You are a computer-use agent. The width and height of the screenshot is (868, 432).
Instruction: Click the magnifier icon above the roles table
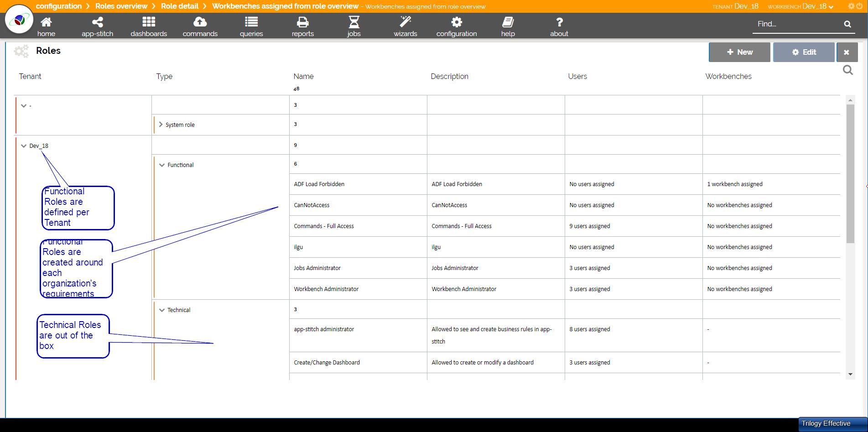[x=847, y=70]
